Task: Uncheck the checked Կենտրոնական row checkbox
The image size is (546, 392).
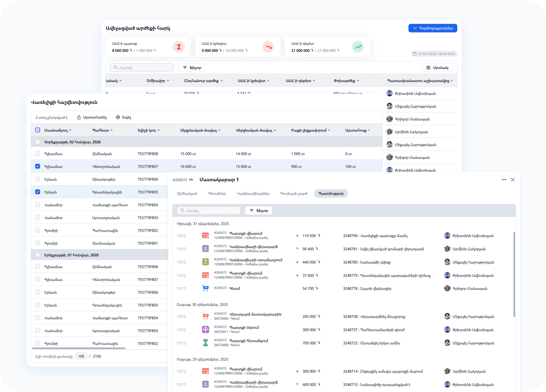Action: (x=38, y=166)
